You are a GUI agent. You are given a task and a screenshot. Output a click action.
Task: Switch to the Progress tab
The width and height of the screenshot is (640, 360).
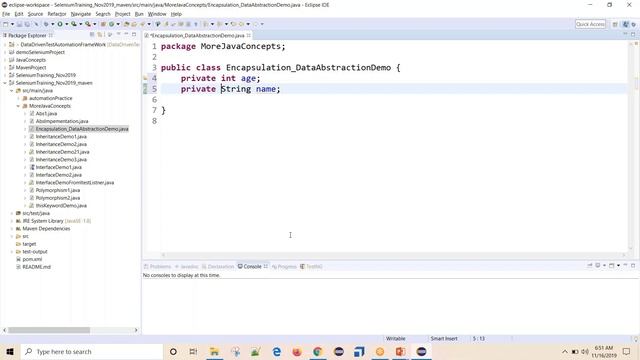[284, 267]
